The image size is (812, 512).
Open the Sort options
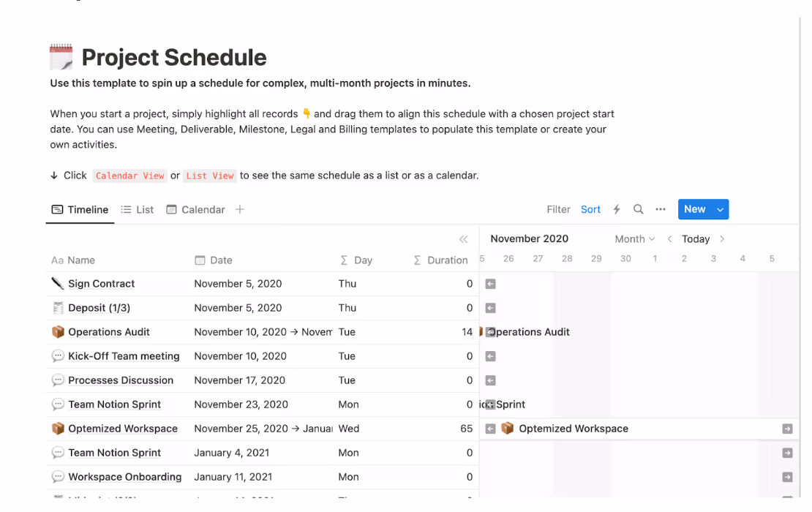[590, 209]
